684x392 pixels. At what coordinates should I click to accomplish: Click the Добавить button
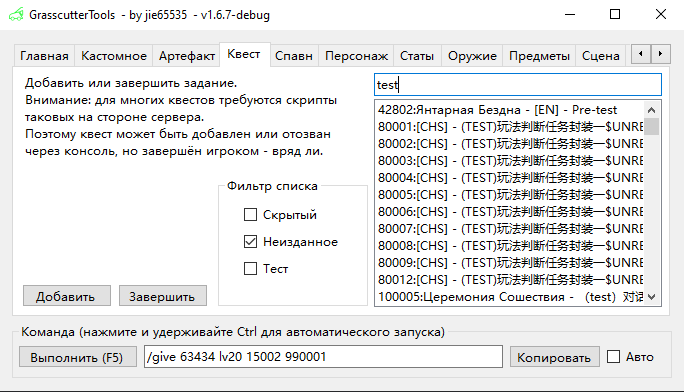click(67, 296)
